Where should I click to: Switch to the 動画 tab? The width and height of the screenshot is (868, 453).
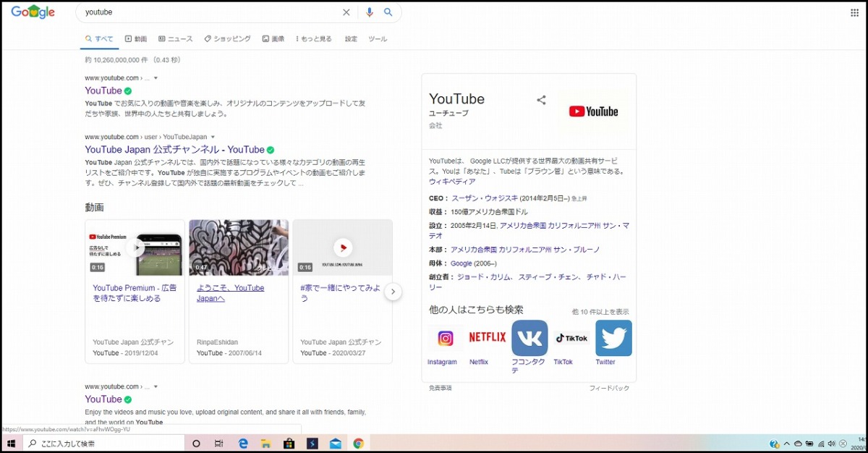coord(136,39)
